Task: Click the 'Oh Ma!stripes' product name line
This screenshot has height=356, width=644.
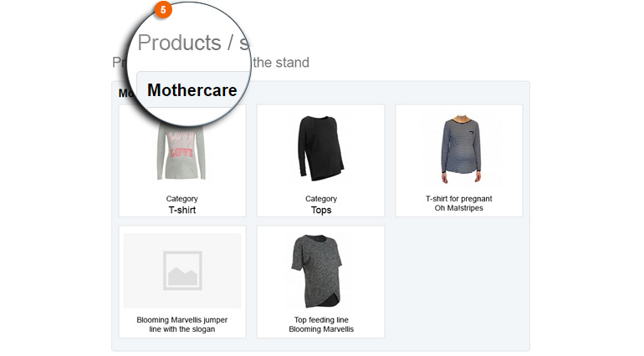Action: [458, 208]
